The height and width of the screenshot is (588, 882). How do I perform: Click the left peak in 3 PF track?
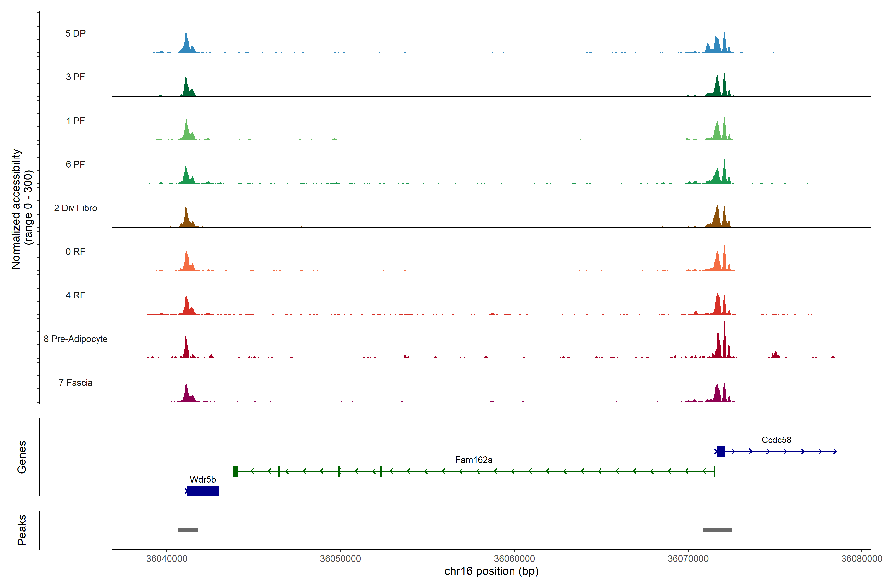click(x=186, y=88)
